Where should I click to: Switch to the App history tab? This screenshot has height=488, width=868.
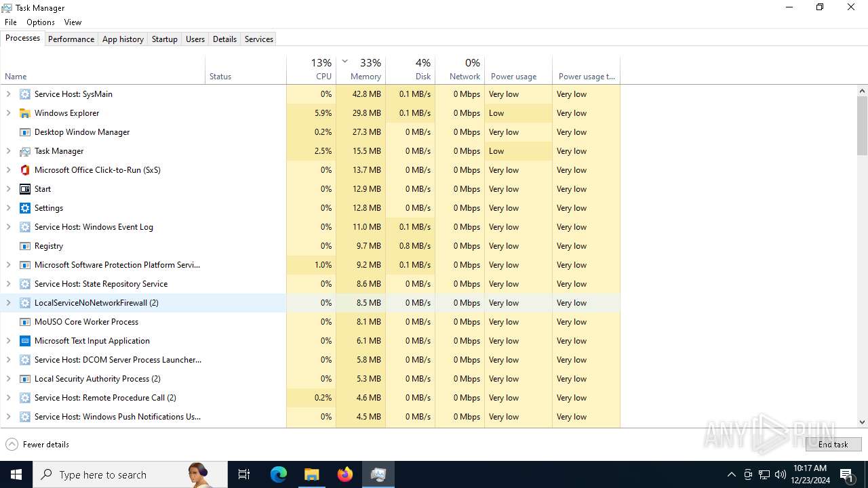pos(123,39)
